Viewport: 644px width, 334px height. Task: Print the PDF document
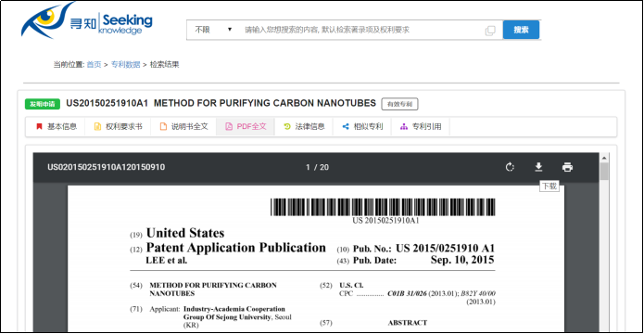(x=567, y=167)
